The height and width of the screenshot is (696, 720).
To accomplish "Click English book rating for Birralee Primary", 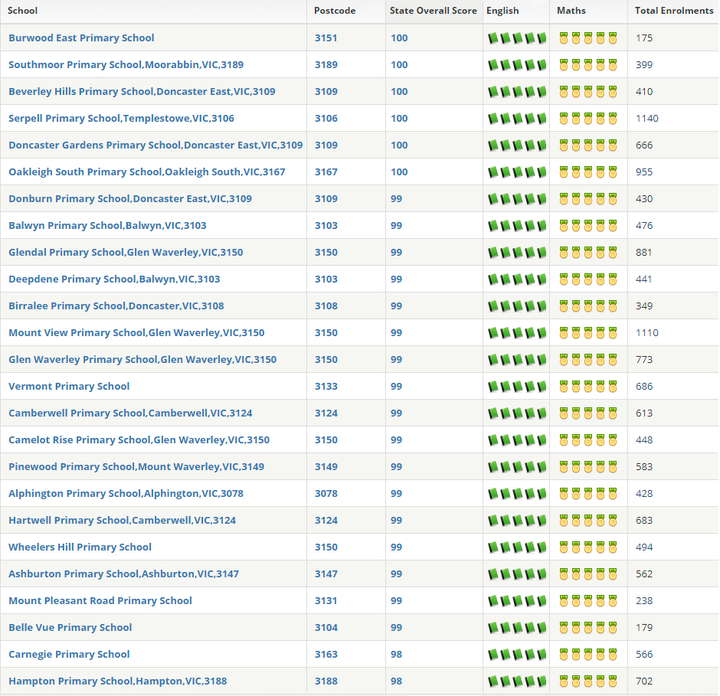I will tap(517, 306).
